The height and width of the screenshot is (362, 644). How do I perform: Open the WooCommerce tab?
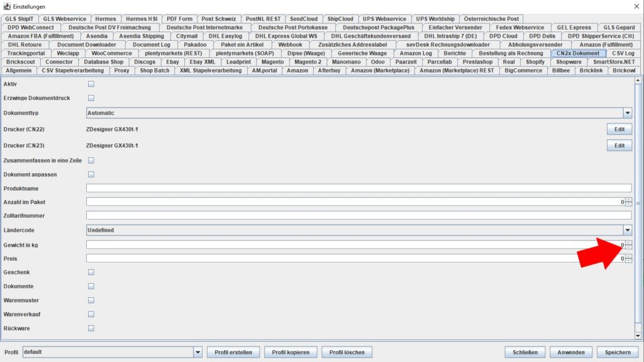(x=112, y=53)
